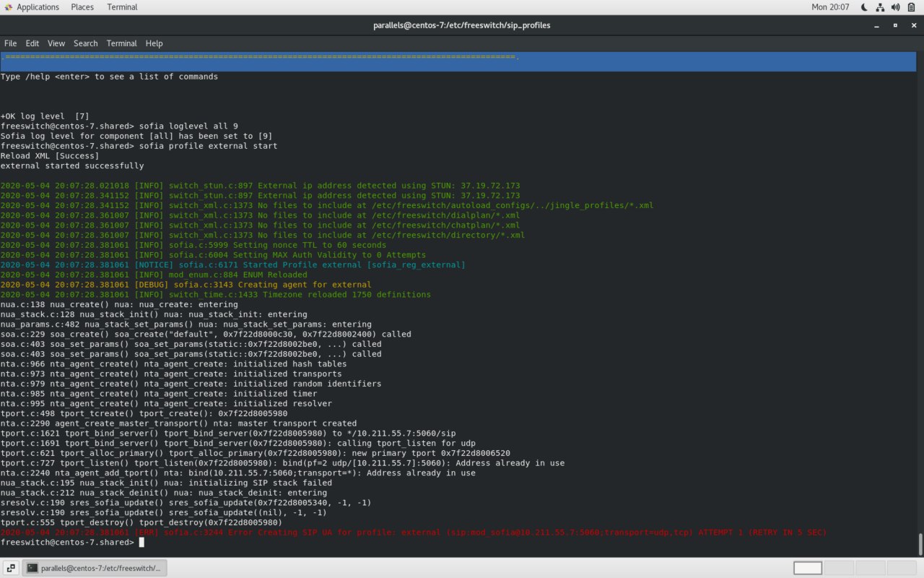Viewport: 924px width, 578px height.
Task: Click the red ERR sofia.c:3244 error line
Action: tap(414, 532)
